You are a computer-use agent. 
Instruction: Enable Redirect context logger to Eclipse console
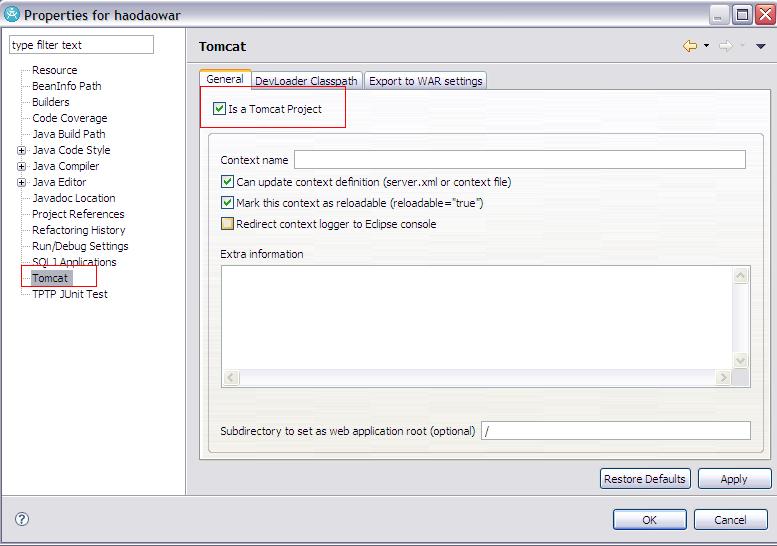coord(227,224)
